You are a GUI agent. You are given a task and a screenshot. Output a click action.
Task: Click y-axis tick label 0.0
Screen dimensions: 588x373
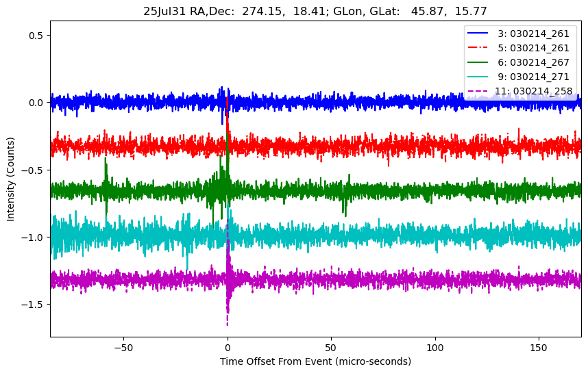click(x=36, y=103)
